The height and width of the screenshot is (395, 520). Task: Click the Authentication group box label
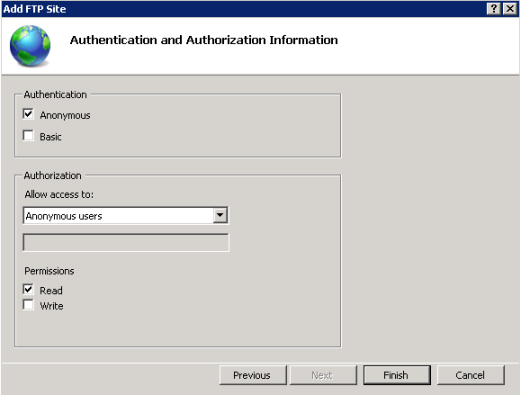55,95
